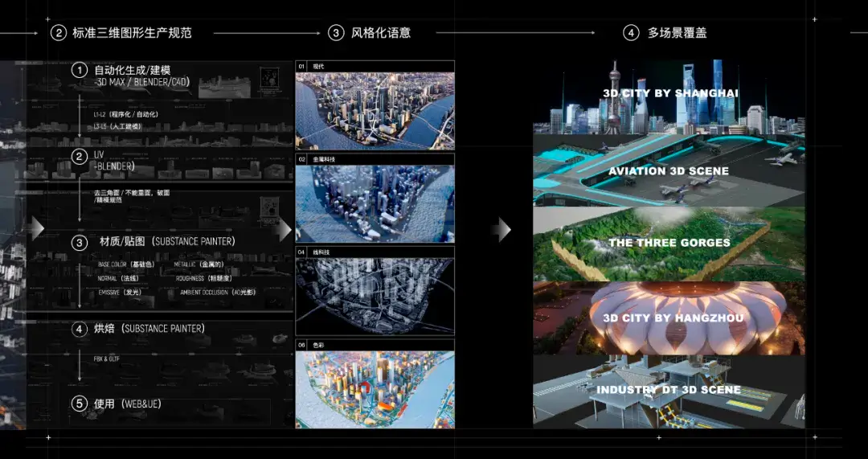
Task: Click the '-3D MAX / BLENDER/C4D)' text
Action: [x=142, y=82]
